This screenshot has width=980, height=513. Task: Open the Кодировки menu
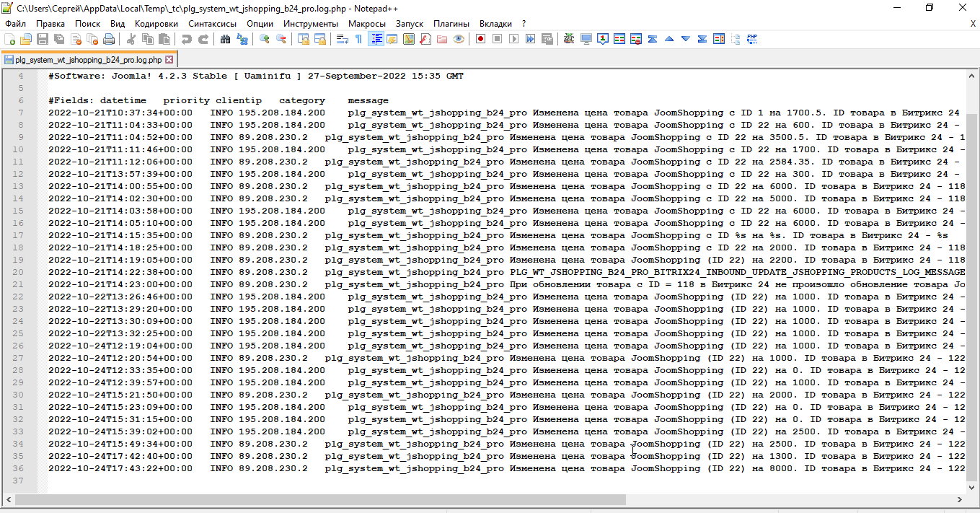156,24
